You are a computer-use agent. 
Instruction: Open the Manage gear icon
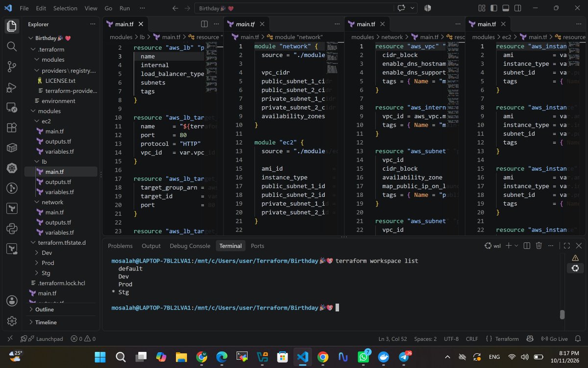12,321
